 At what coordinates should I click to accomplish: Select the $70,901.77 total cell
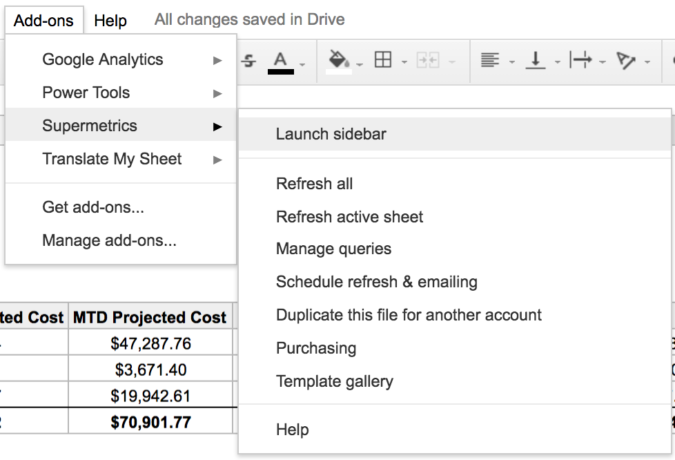pos(150,420)
